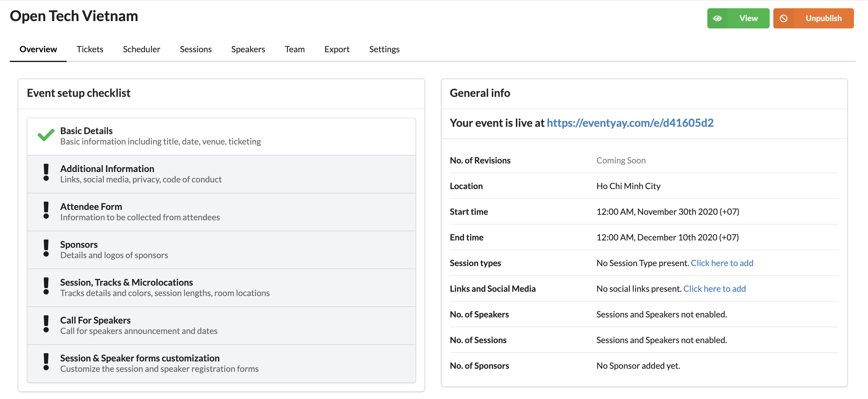This screenshot has height=399, width=868.
Task: Open the Call For Speakers step
Action: (221, 326)
